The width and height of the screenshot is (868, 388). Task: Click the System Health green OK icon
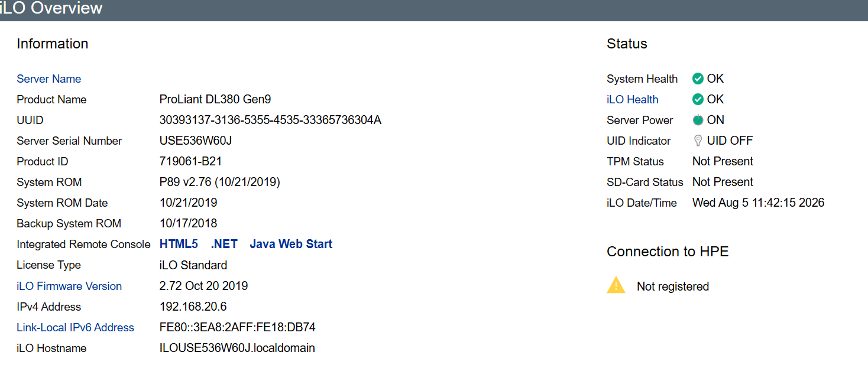[698, 79]
